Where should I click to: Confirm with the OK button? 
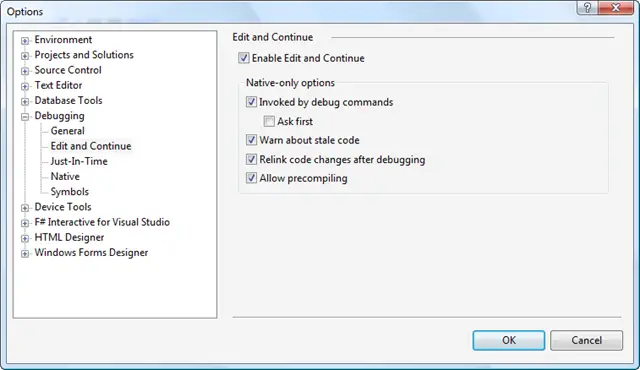coord(509,340)
